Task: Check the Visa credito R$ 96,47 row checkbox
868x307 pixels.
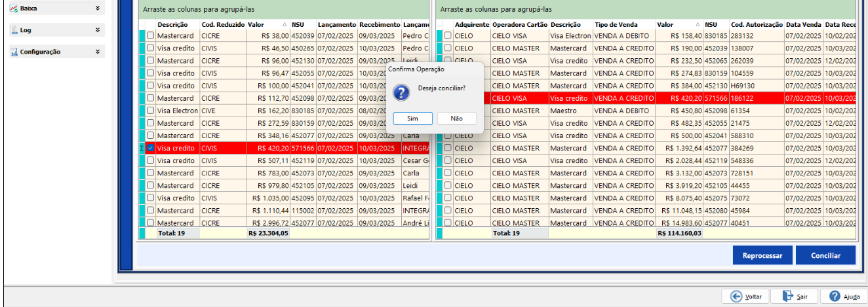Action: [x=151, y=73]
